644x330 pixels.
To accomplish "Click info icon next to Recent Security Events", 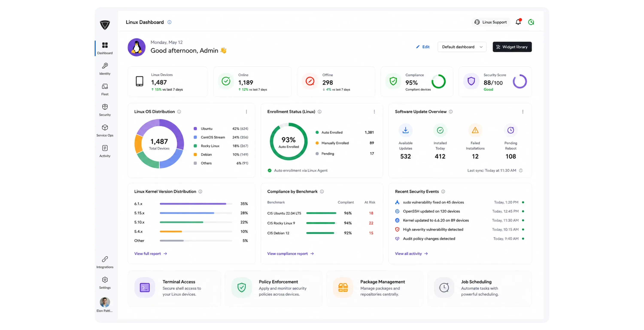I will [443, 191].
